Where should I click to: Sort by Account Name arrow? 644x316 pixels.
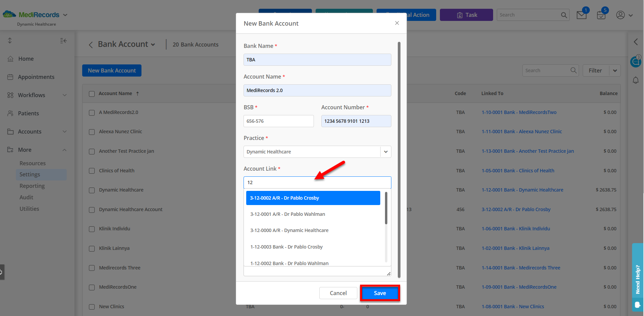pyautogui.click(x=137, y=93)
